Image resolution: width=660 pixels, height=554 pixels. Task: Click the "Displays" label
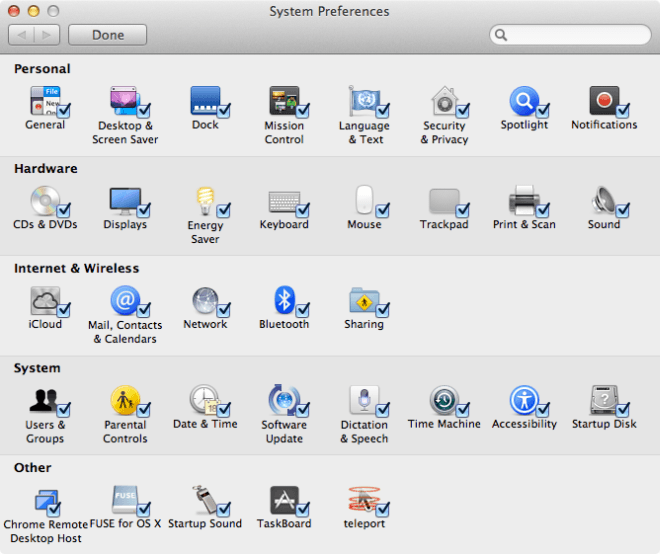click(x=125, y=225)
